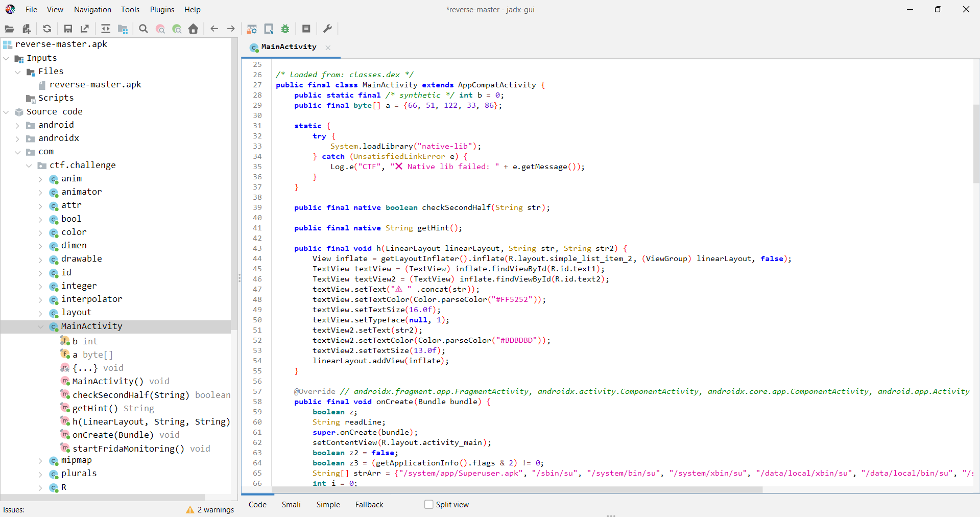Click the Reload files icon
This screenshot has width=980, height=517.
(x=47, y=29)
